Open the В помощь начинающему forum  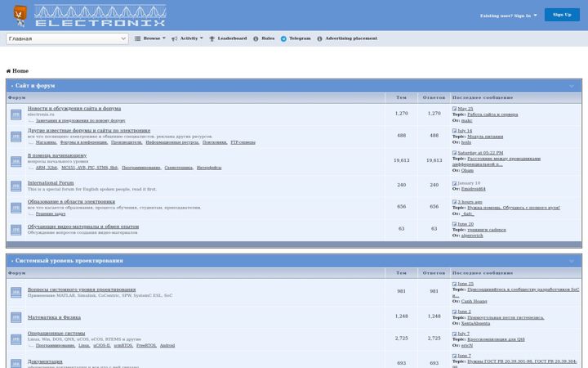click(57, 155)
